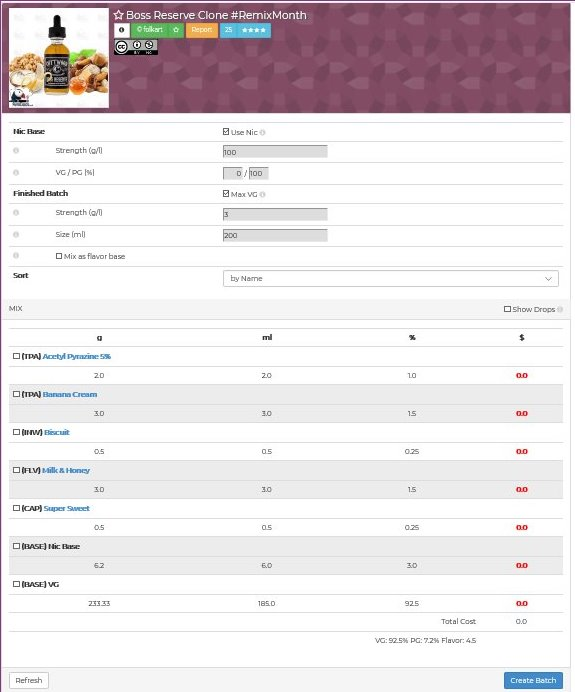Click the finished batch Size input field
This screenshot has width=575, height=692.
(275, 235)
